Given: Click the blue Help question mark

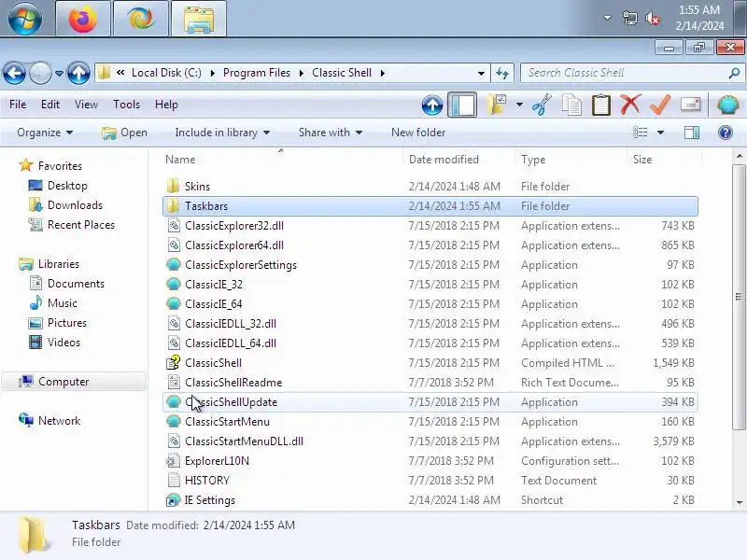Looking at the screenshot, I should coord(726,133).
